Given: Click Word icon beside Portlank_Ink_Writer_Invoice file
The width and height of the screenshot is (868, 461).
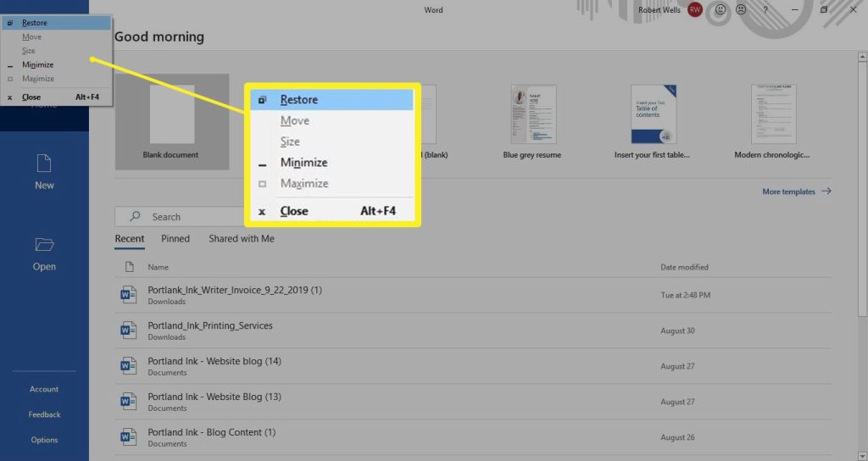Looking at the screenshot, I should click(129, 295).
